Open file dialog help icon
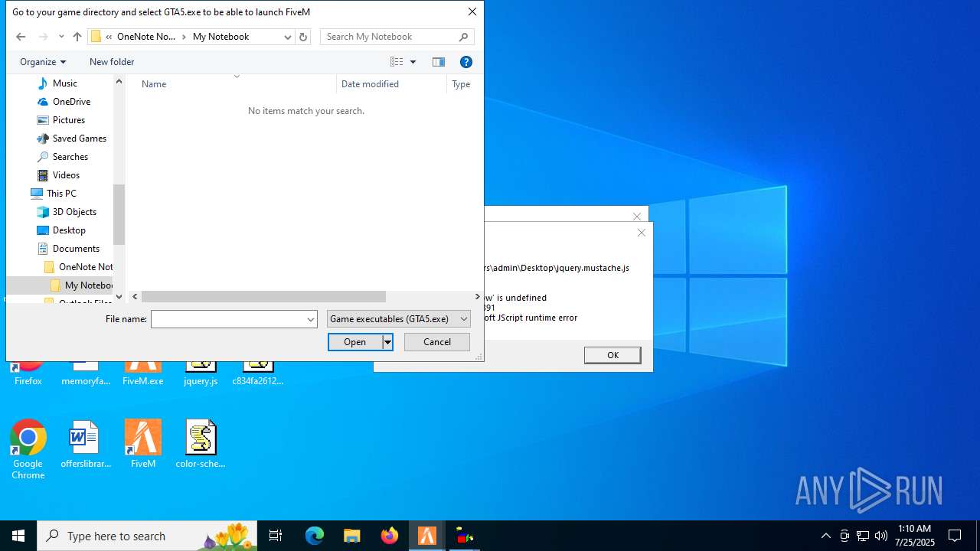Viewport: 980px width, 551px height. click(x=465, y=62)
